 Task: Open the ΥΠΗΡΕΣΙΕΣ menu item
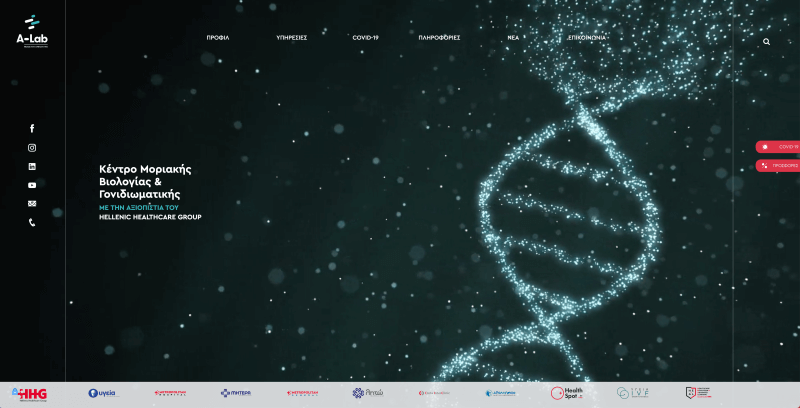(291, 38)
